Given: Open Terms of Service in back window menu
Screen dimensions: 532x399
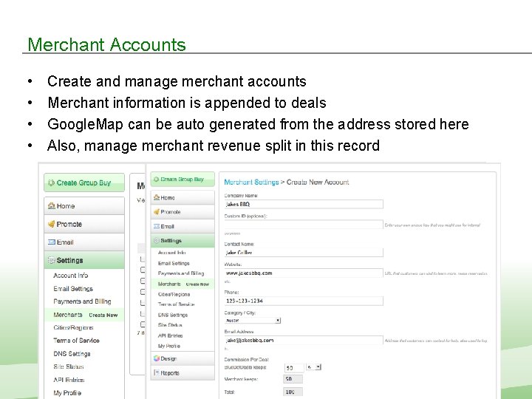Looking at the screenshot, I should pos(76,341).
